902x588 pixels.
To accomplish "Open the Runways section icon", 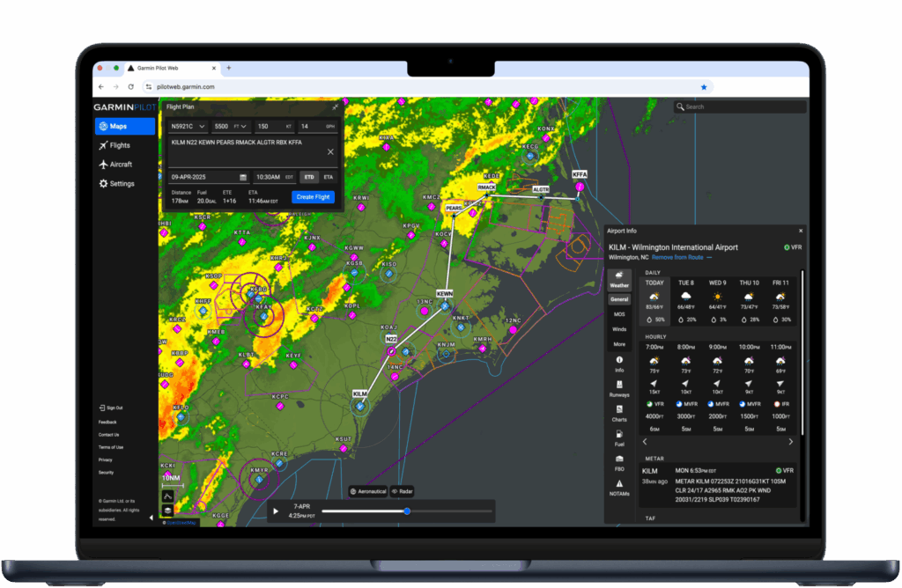I will [619, 387].
